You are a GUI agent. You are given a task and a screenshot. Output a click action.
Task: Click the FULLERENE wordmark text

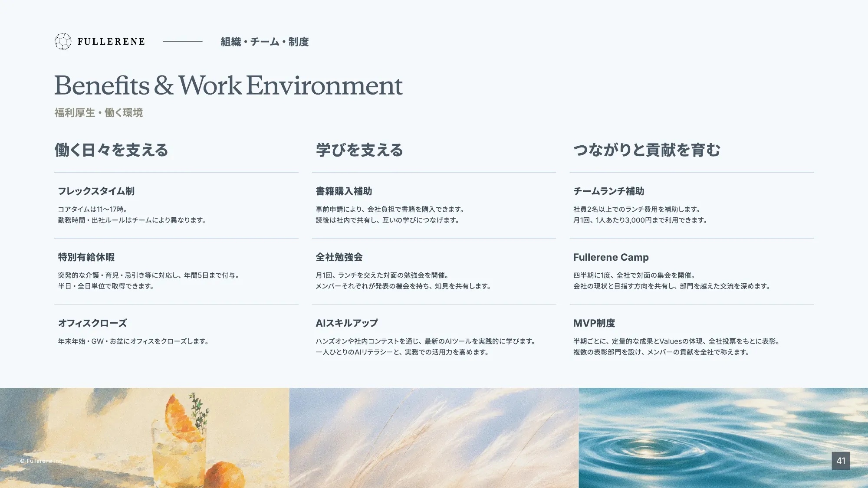click(111, 42)
